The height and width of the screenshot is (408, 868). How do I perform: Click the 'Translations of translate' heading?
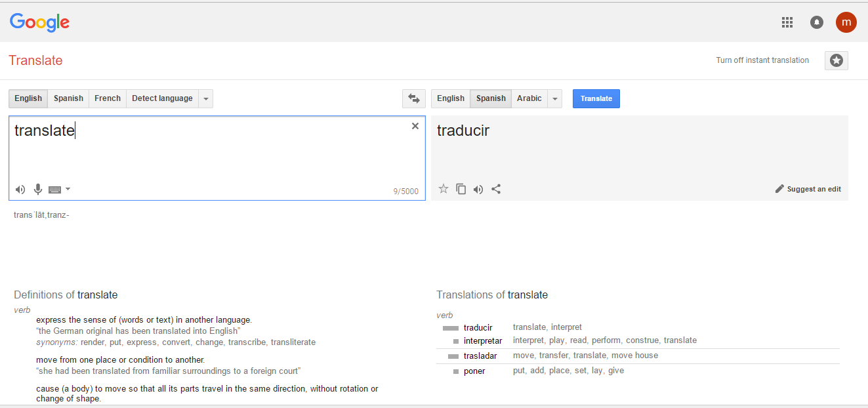(492, 295)
